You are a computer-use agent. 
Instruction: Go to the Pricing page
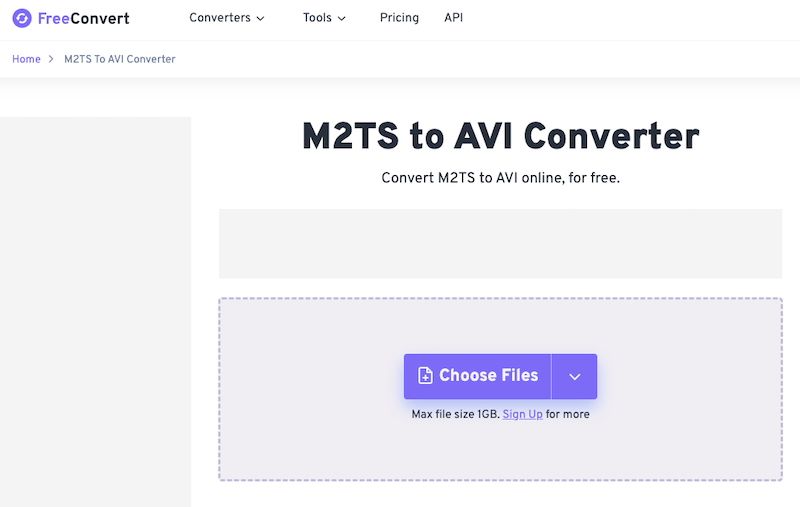399,18
